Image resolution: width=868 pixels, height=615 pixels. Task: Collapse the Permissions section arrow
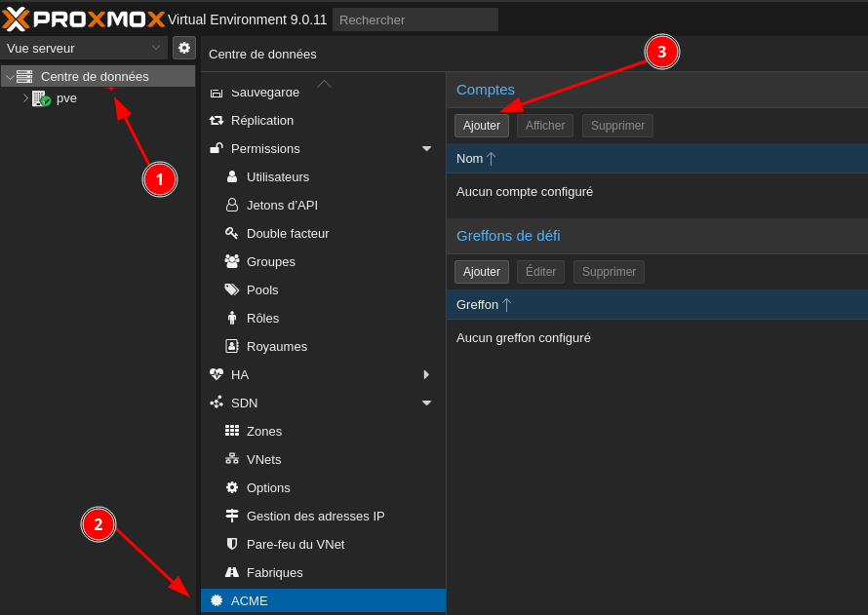click(426, 148)
